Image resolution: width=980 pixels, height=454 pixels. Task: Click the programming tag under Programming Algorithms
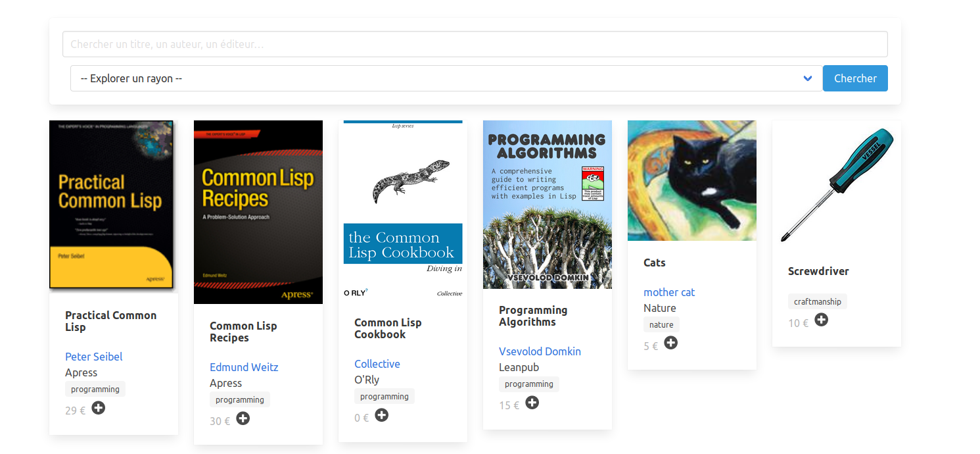point(529,384)
